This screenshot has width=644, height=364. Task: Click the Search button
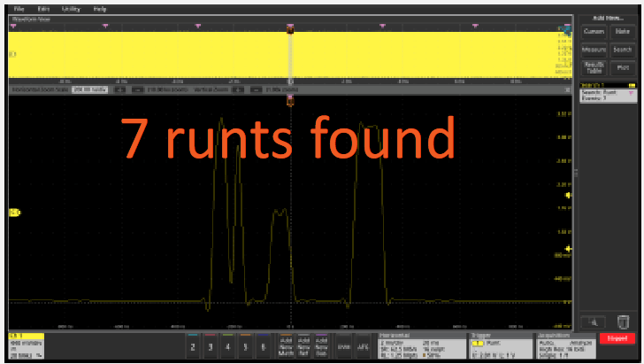click(623, 50)
